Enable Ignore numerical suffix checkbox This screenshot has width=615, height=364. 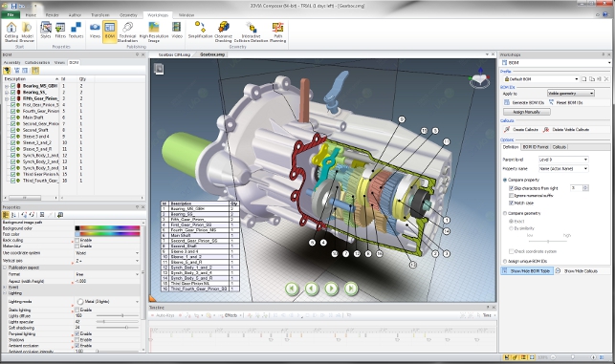(511, 196)
